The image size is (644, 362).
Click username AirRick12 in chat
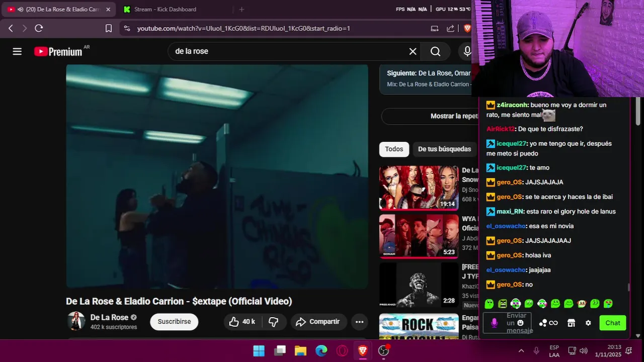click(x=501, y=129)
